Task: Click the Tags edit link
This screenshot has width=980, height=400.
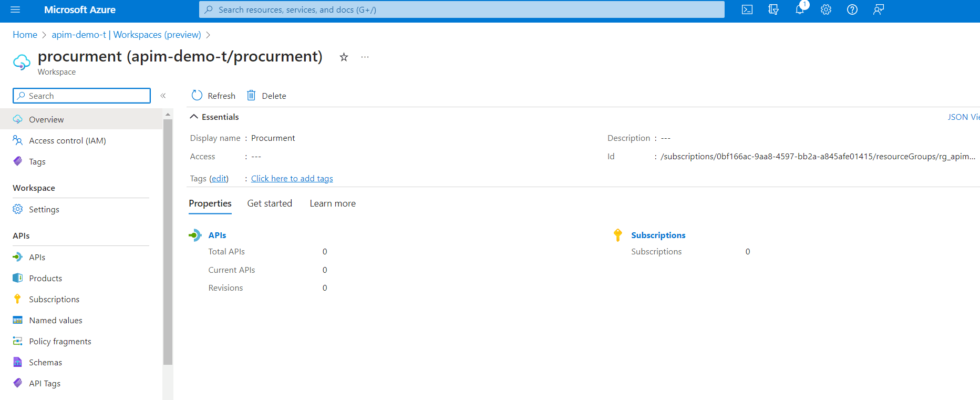Action: (219, 179)
